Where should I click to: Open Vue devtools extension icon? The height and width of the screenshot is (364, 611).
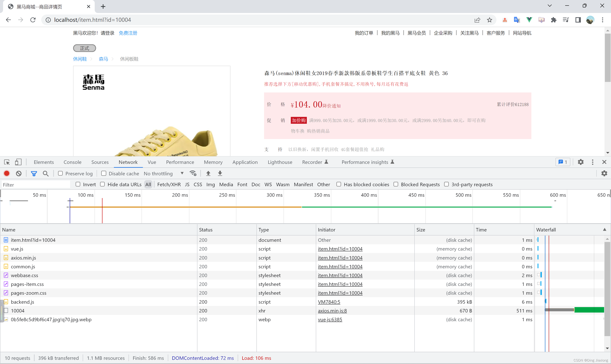529,20
